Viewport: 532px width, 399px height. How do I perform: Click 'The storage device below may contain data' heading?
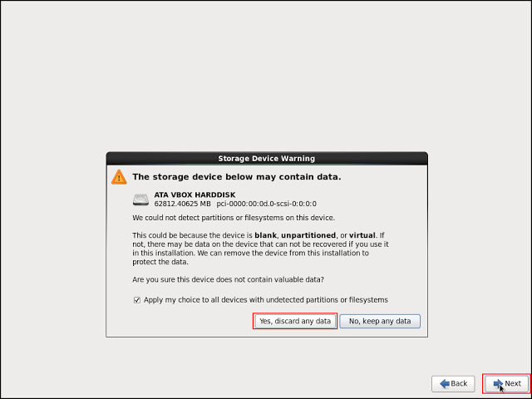237,177
